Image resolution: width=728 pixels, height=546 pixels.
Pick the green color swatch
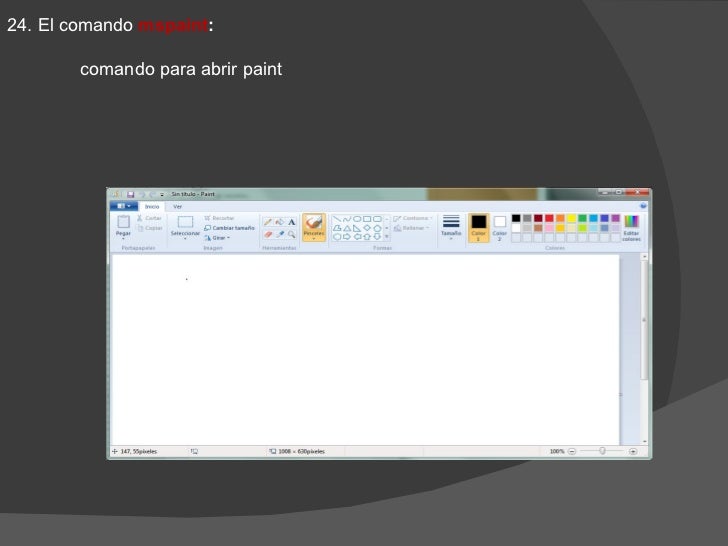click(x=582, y=218)
